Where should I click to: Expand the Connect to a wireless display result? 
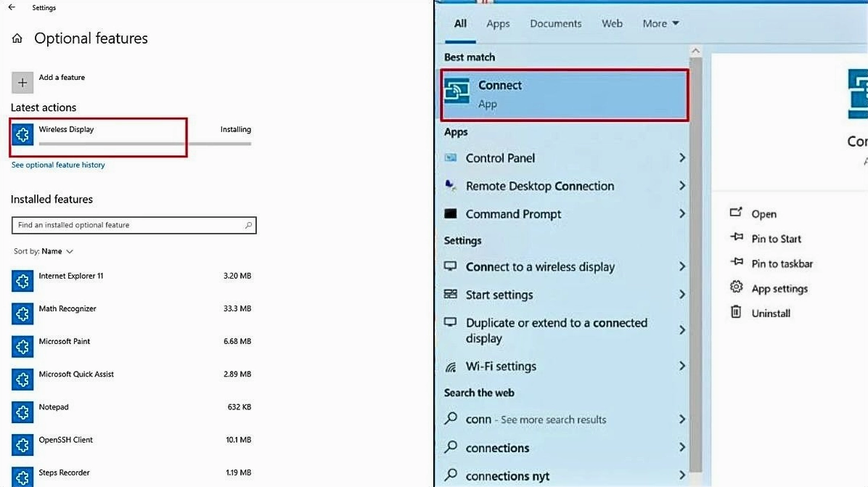pos(681,266)
